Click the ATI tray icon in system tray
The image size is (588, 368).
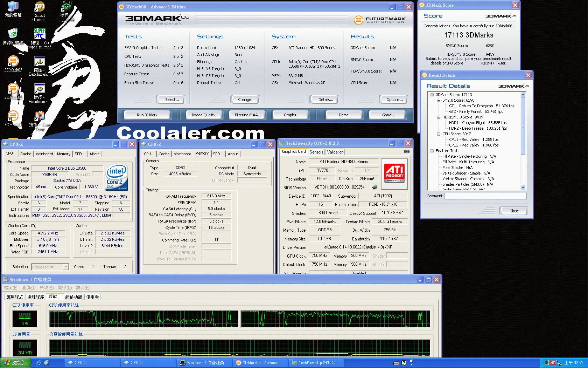pyautogui.click(x=553, y=363)
